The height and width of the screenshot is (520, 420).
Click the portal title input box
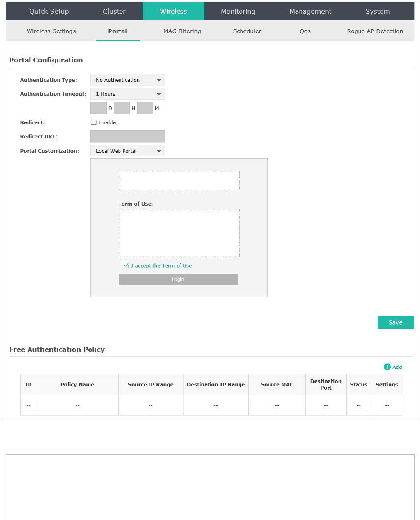(179, 181)
